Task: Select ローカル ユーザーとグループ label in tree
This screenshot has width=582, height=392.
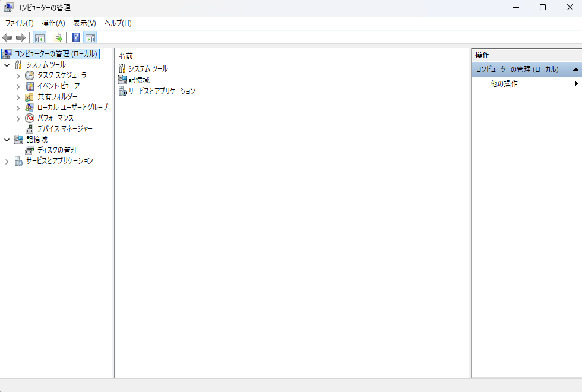Action: [x=72, y=108]
